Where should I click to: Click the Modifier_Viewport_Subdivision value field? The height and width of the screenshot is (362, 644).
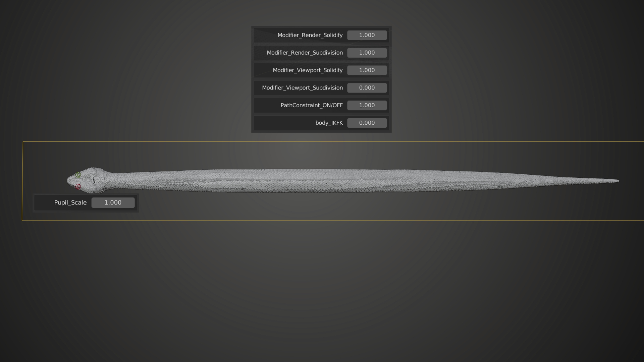[x=367, y=88]
